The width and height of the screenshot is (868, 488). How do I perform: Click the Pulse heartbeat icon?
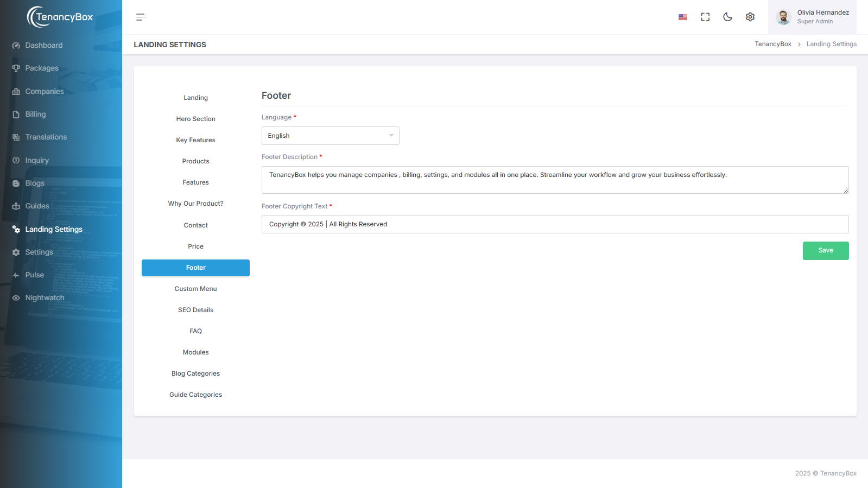click(x=16, y=275)
